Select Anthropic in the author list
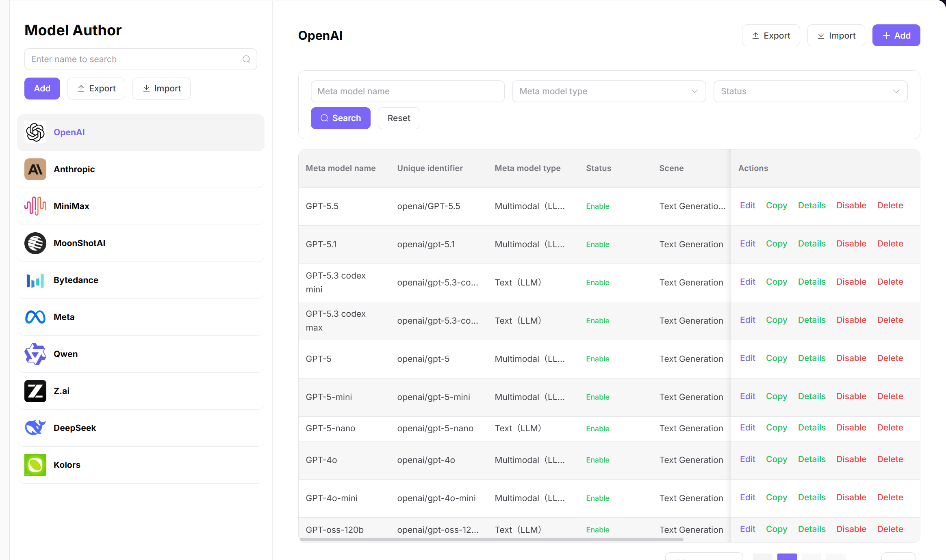This screenshot has width=946, height=560. click(141, 169)
